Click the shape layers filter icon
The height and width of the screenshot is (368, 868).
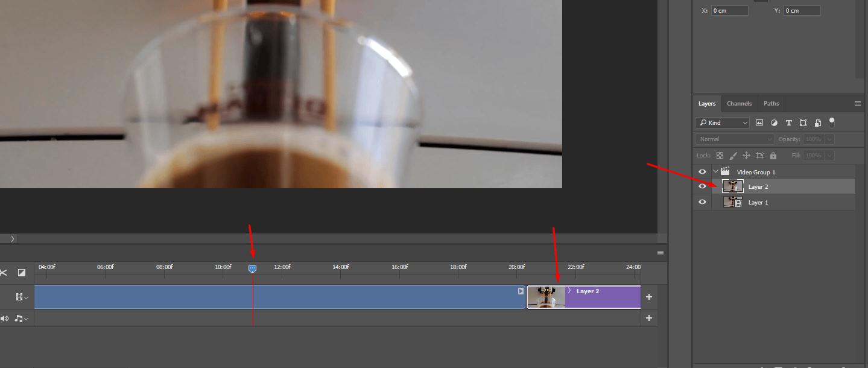[803, 122]
